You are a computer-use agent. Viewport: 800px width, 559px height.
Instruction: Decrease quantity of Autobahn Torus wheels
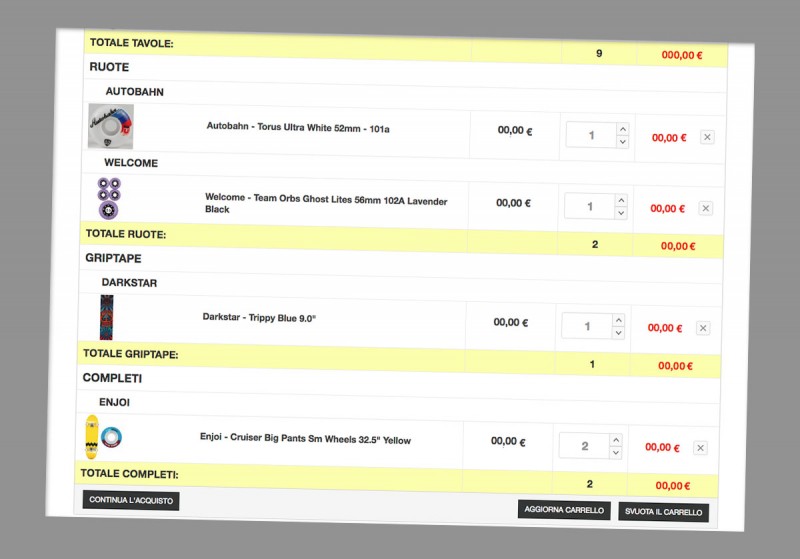click(x=622, y=142)
